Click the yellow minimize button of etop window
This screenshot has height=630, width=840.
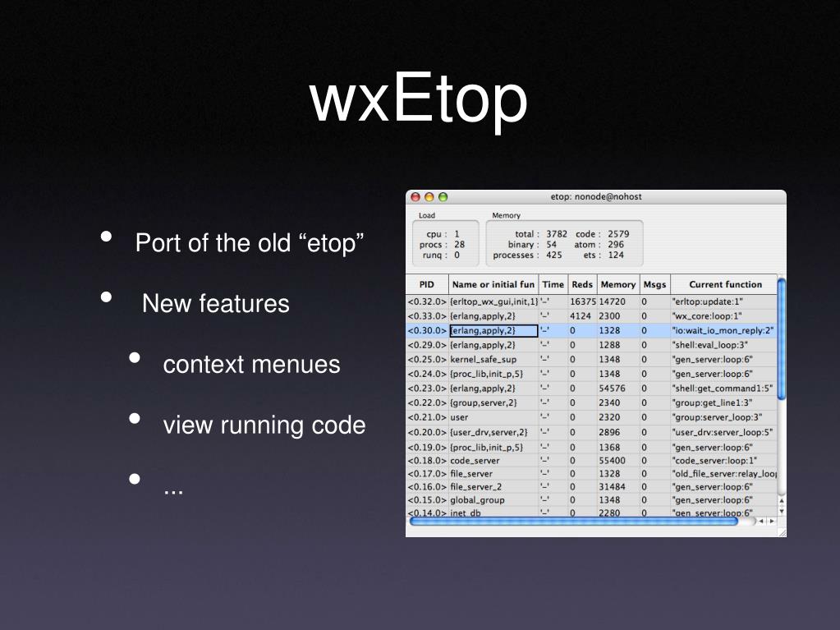[x=429, y=197]
